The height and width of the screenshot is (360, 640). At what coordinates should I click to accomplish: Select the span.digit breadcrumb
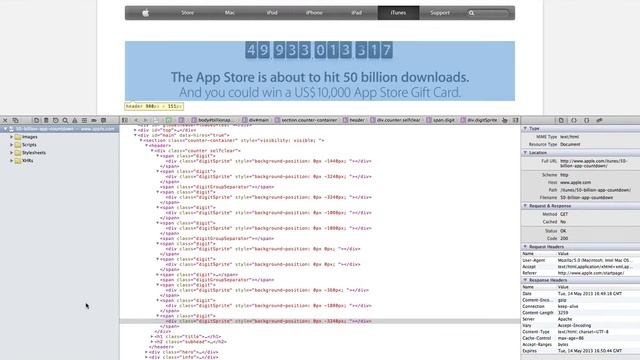click(x=441, y=120)
